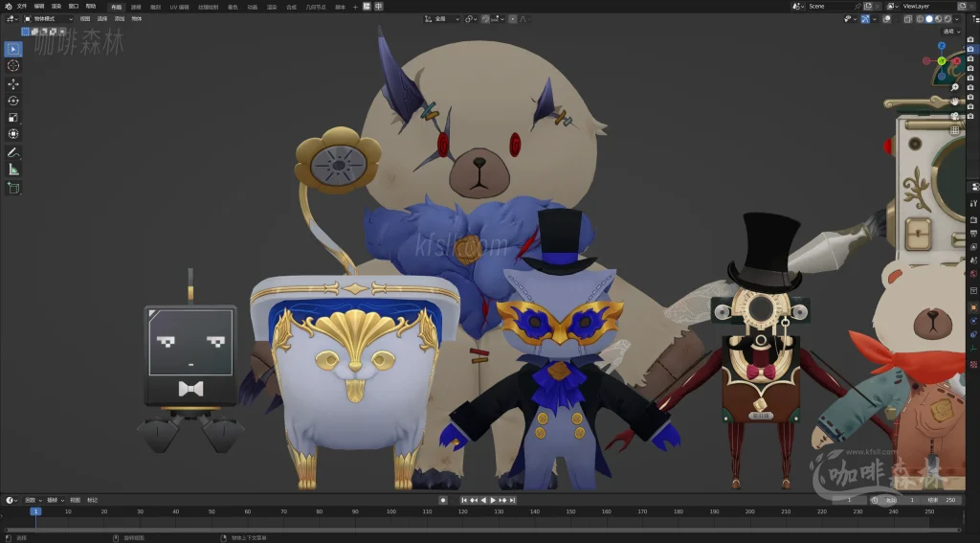Add new view layer icon beside ViewLayer
This screenshot has width=980, height=543.
962,7
